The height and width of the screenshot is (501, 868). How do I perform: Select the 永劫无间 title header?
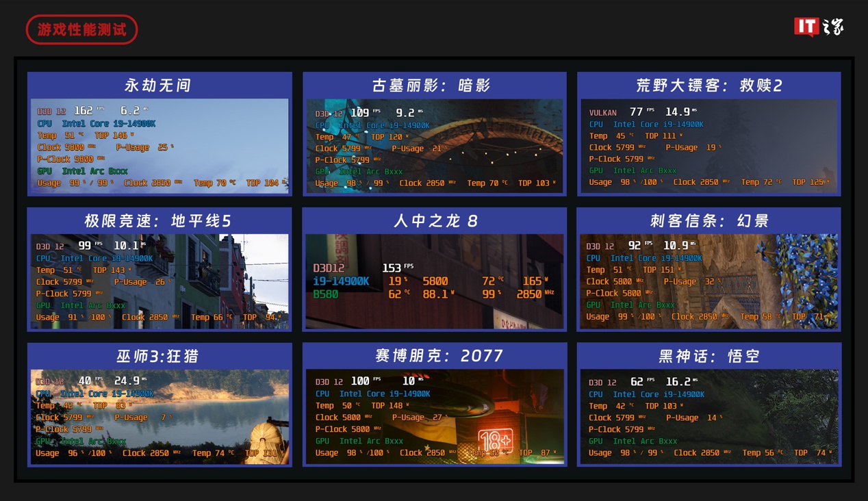[158, 86]
